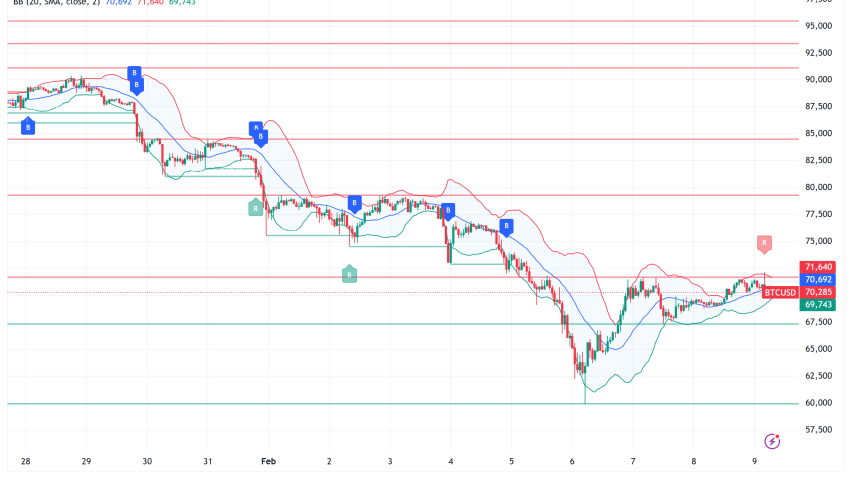Click the green 69,743 lower band label
This screenshot has height=485, width=852.
[x=817, y=304]
